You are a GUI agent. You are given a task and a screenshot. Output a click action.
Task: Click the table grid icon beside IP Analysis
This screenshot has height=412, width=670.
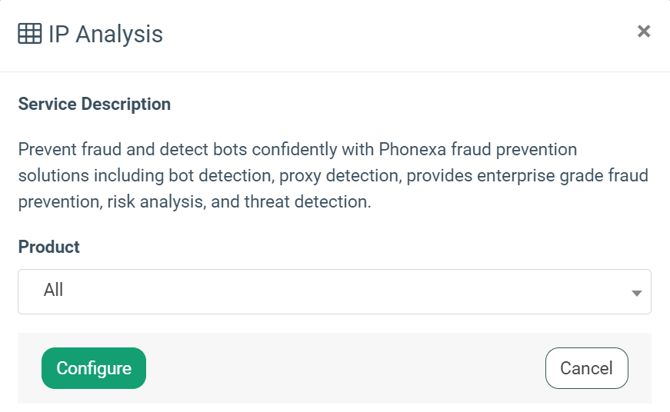[x=30, y=33]
